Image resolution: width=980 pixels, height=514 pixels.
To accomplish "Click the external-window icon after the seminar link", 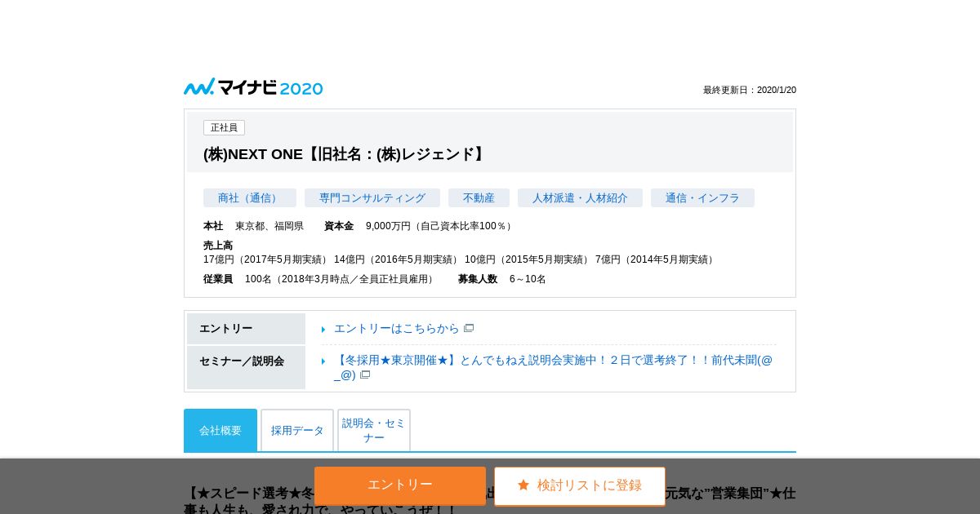I will click(x=365, y=374).
